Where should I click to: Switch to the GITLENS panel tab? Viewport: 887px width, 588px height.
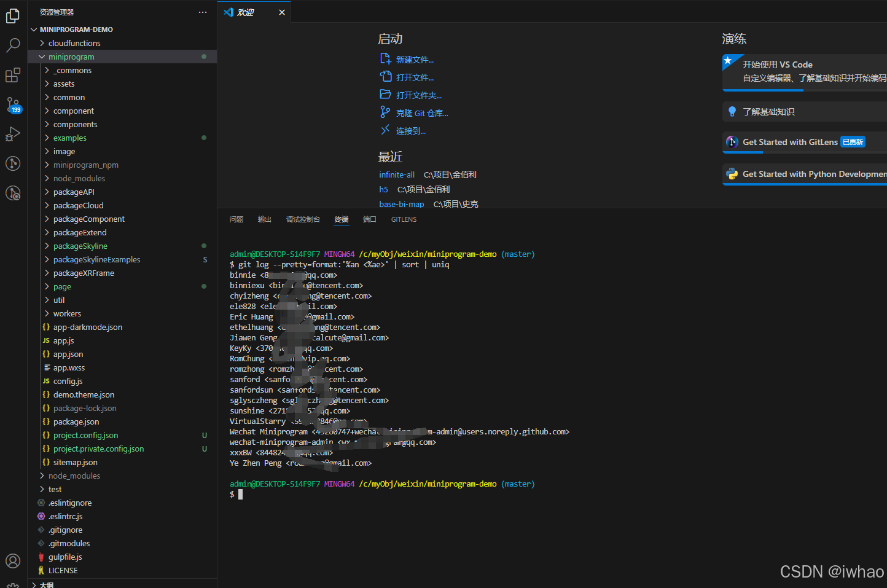coord(404,219)
